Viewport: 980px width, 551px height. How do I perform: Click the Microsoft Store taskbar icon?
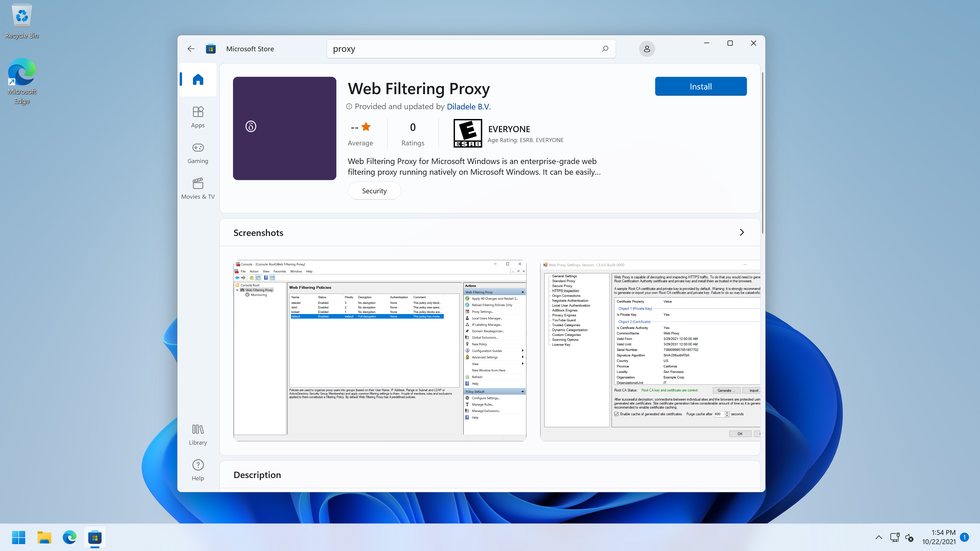tap(95, 537)
